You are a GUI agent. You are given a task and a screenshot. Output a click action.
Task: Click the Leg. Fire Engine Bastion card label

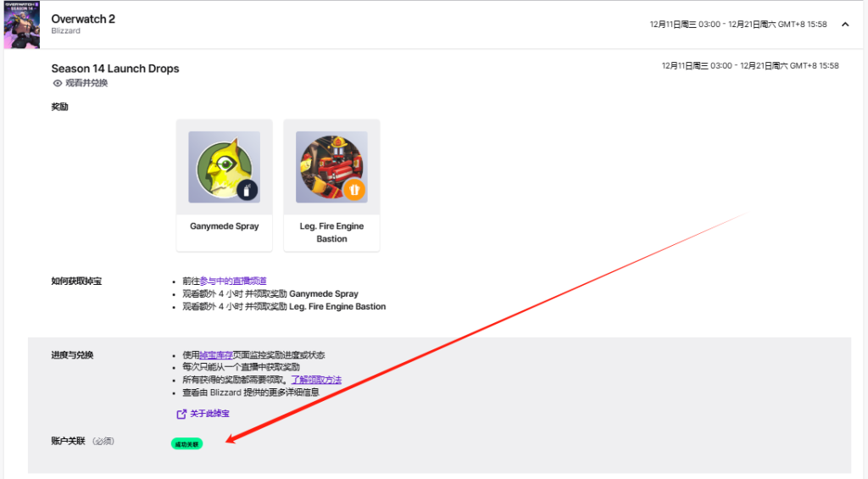[x=331, y=232]
